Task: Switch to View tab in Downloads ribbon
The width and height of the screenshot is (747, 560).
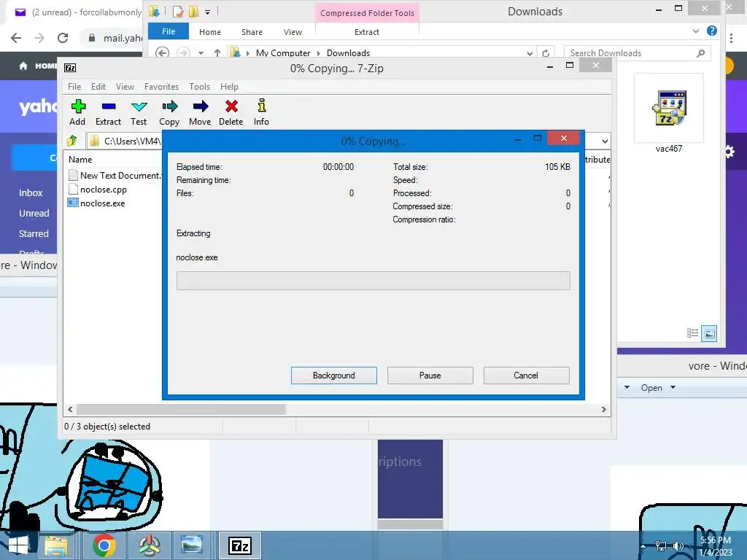Action: click(293, 32)
